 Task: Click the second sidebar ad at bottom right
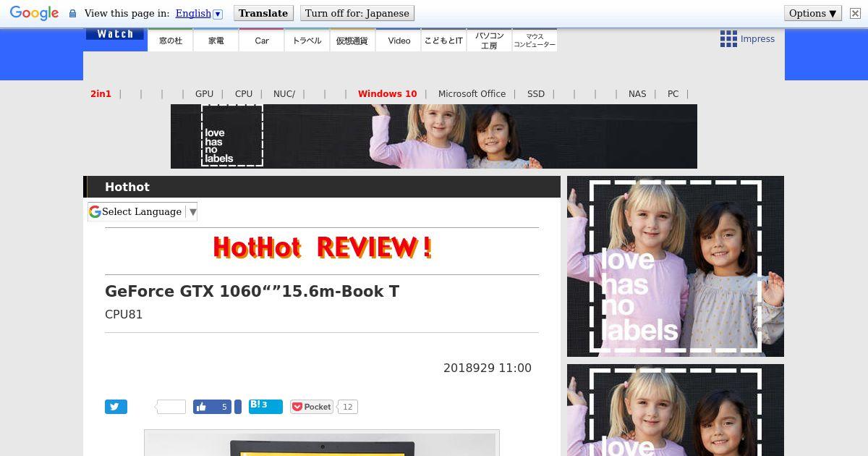click(x=676, y=410)
